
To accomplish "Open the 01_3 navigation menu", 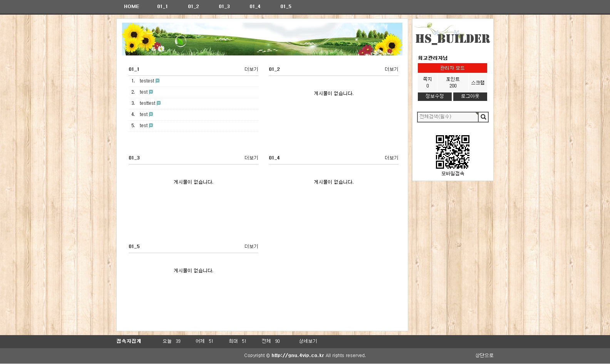I will [x=224, y=7].
